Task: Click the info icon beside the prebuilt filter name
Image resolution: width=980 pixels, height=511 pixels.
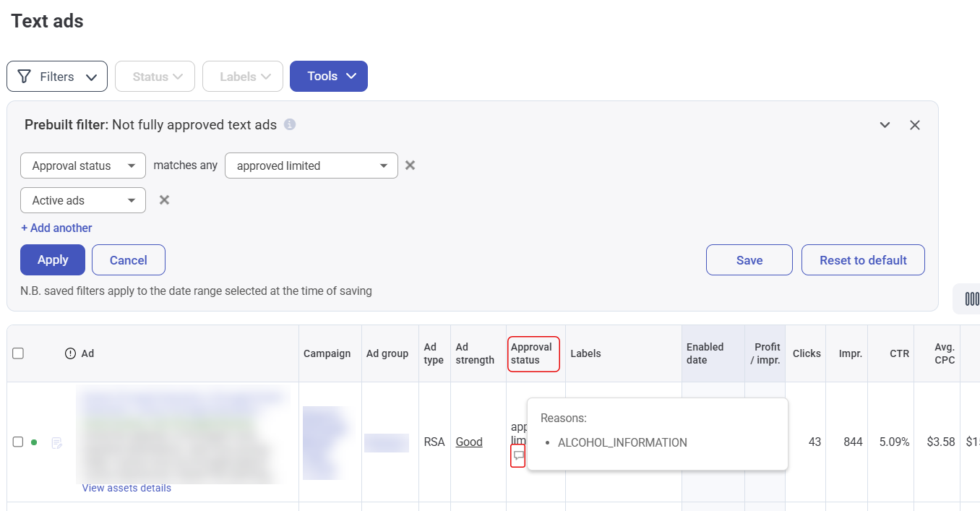Action: [290, 125]
